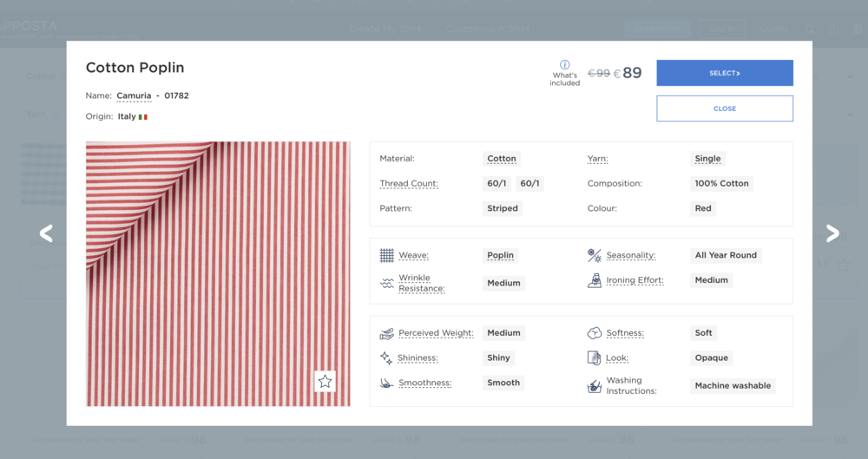Favorite the fabric with the star icon

(325, 381)
